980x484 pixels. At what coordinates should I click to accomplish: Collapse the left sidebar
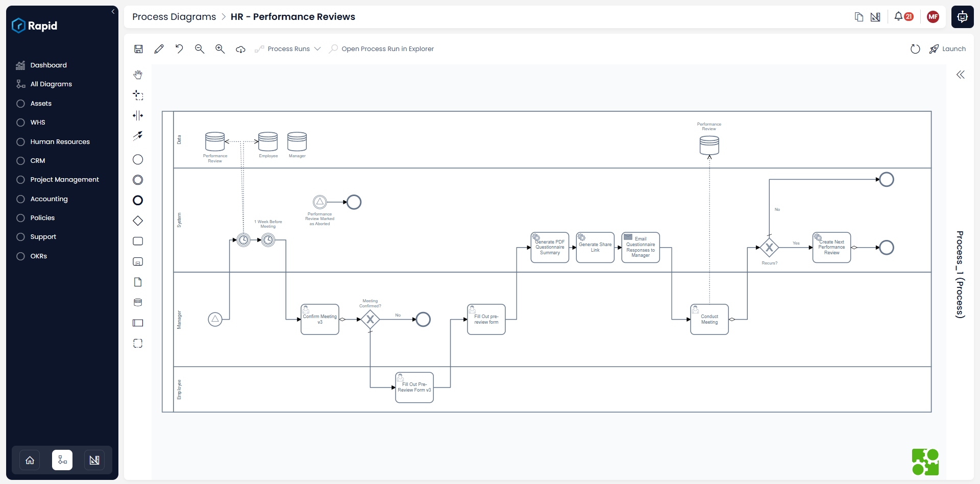tap(113, 12)
